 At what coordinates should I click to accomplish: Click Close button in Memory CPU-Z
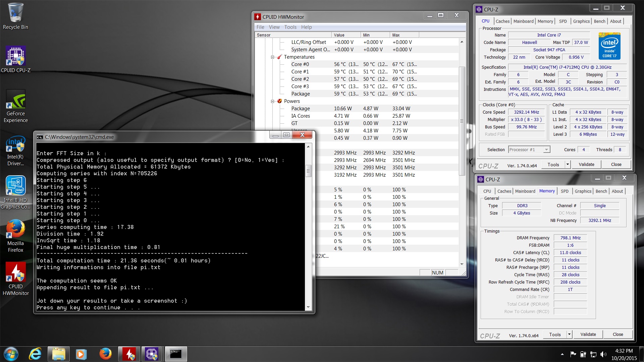coord(618,334)
